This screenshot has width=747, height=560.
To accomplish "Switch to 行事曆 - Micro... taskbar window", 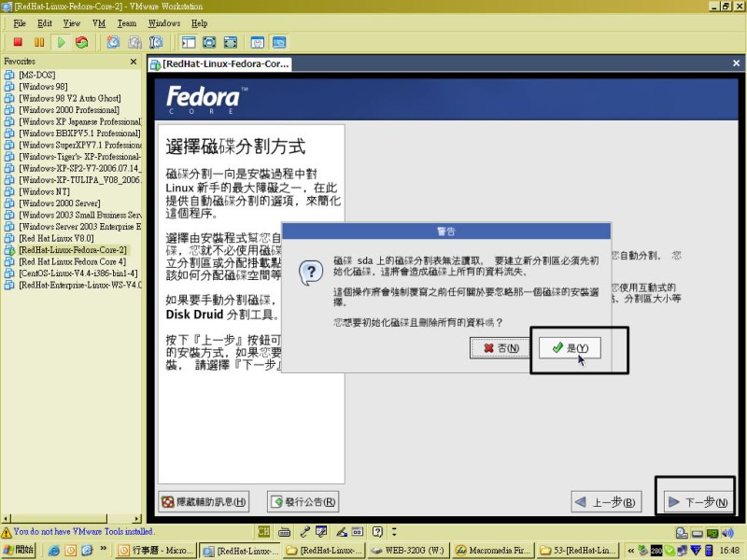I will click(156, 551).
